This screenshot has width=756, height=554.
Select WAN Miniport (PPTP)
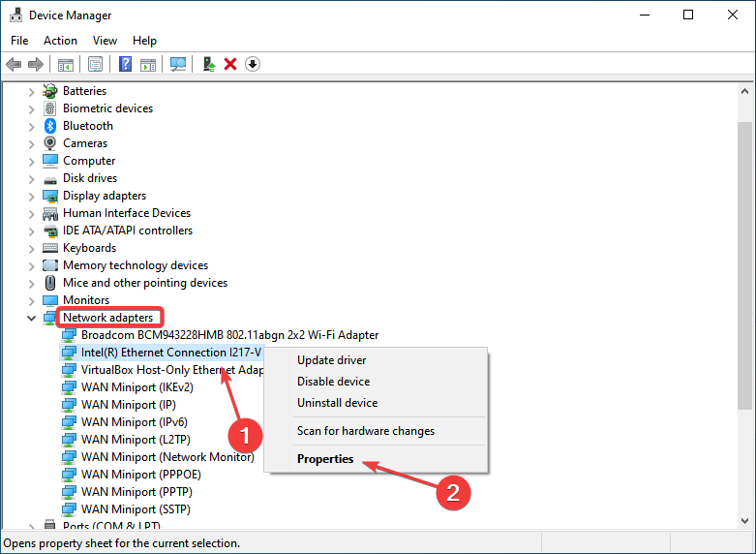tap(136, 491)
